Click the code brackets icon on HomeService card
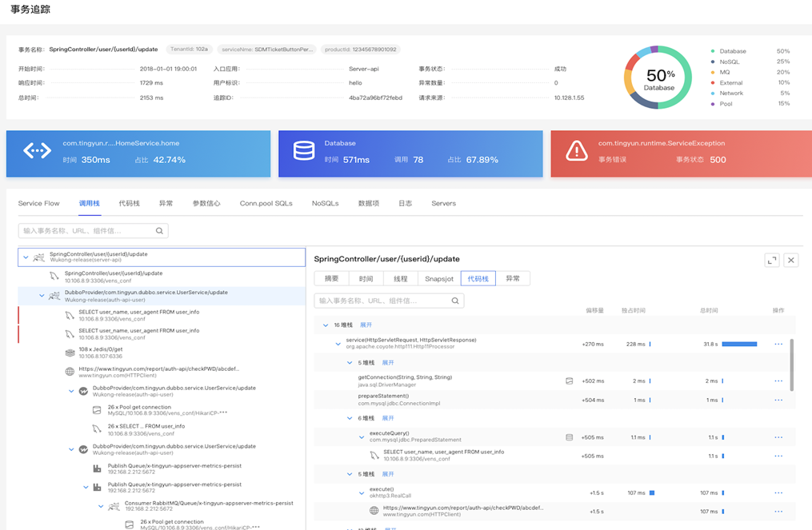Screen dimensions: 812x530 pos(38,150)
